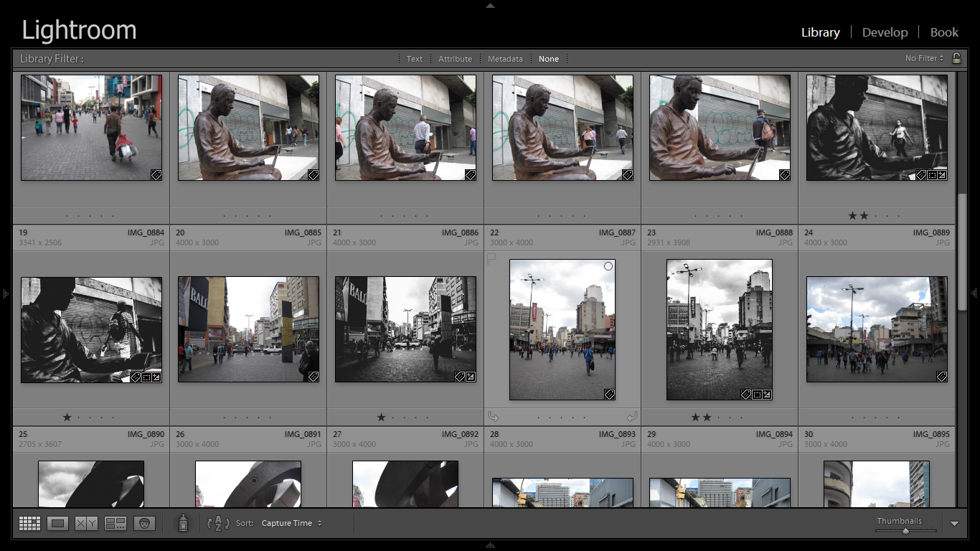Rotate IMG_0887 clockwise with the right arrow

click(x=631, y=416)
